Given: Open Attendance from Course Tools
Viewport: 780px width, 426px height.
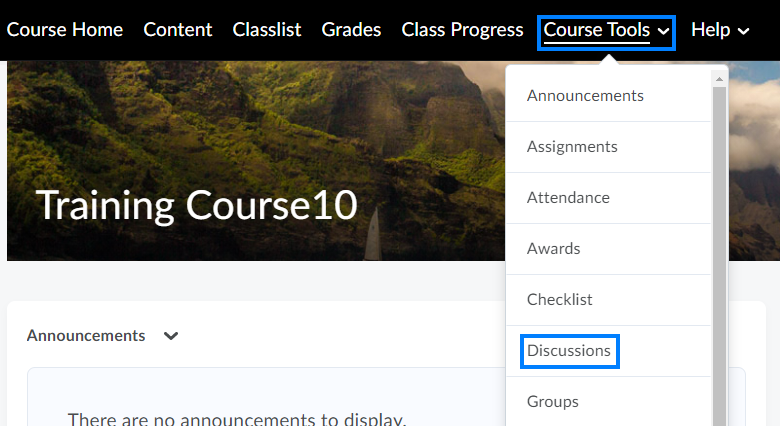Looking at the screenshot, I should pos(568,198).
